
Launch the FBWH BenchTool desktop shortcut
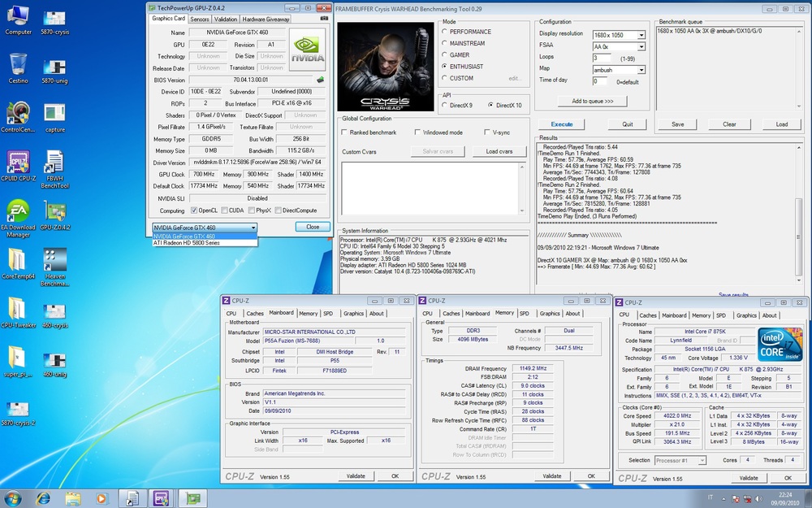[x=54, y=169]
